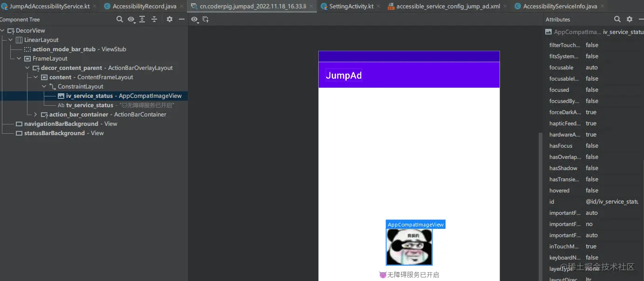
Task: Click the purple status bar in preview
Action: tap(409, 56)
